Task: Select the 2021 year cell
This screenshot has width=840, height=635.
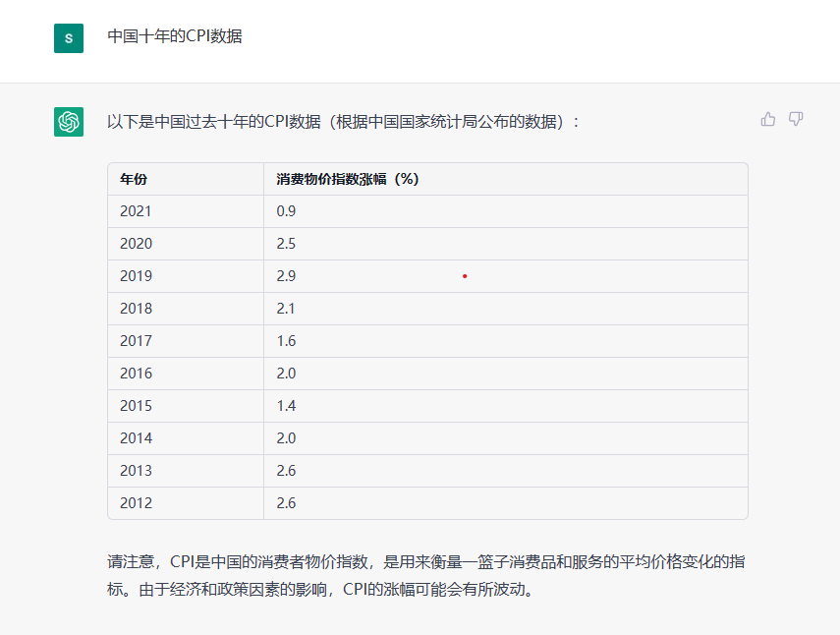Action: point(186,211)
